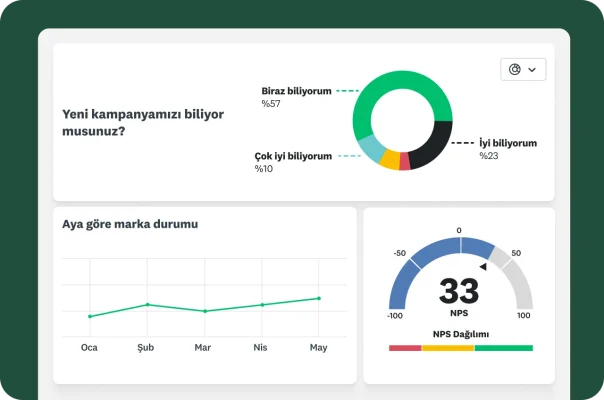Click the red donut chart segment
The width and height of the screenshot is (604, 400).
[405, 162]
